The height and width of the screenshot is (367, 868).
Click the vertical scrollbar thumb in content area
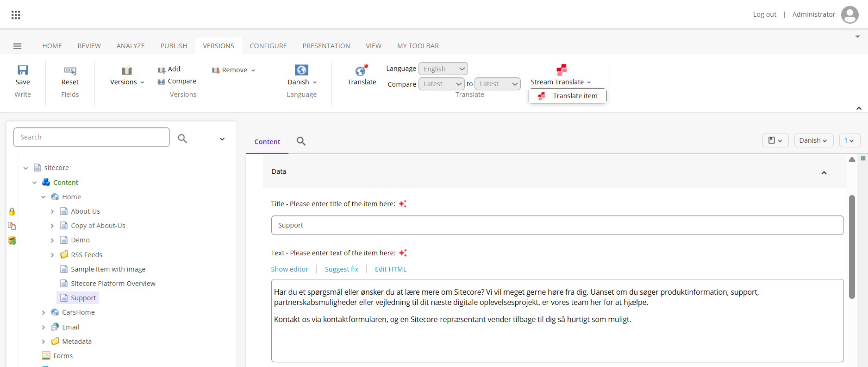tap(852, 247)
